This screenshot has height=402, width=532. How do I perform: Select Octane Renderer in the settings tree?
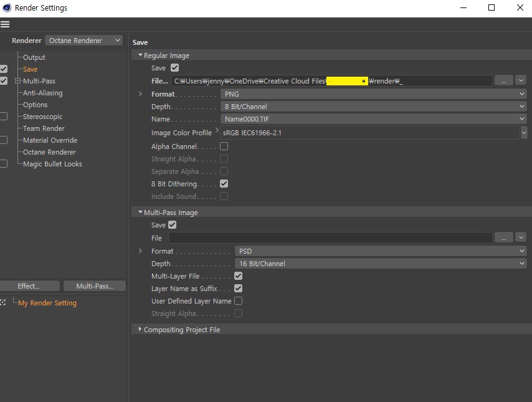(50, 152)
